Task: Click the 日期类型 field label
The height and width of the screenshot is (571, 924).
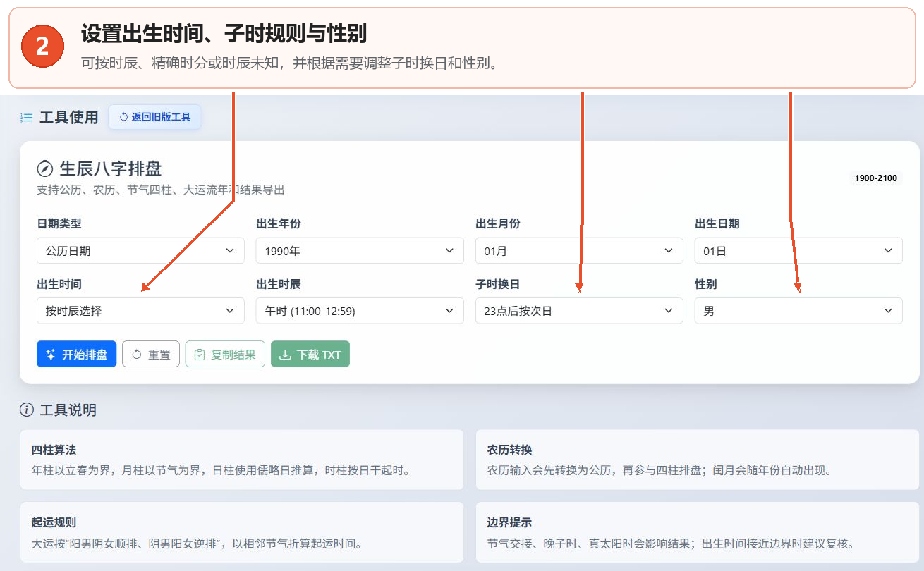Action: point(59,223)
